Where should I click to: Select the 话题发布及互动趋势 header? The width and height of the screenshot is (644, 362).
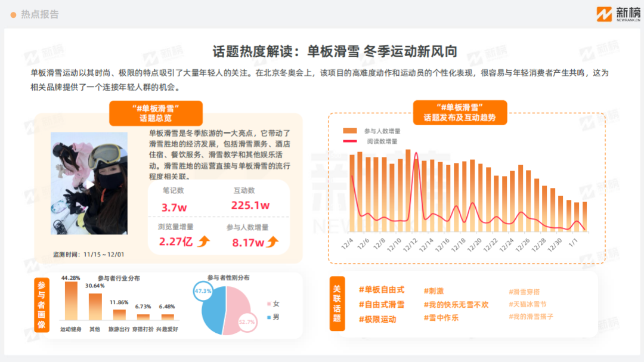point(460,113)
